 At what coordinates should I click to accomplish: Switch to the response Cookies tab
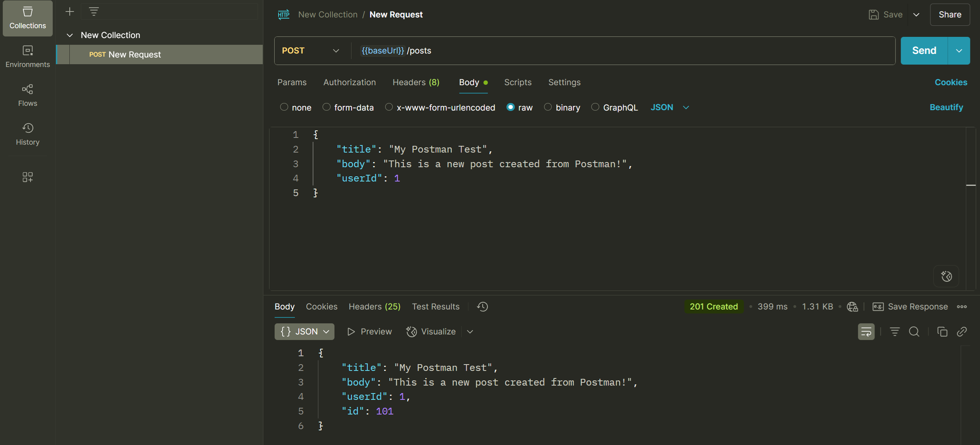[x=322, y=307]
